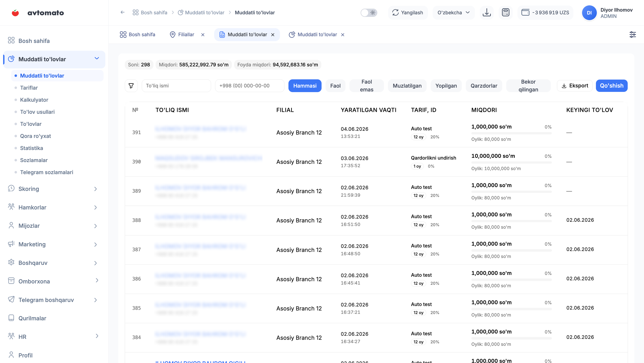Click the Boshqaruv gear icon
The height and width of the screenshot is (363, 644).
[11, 262]
